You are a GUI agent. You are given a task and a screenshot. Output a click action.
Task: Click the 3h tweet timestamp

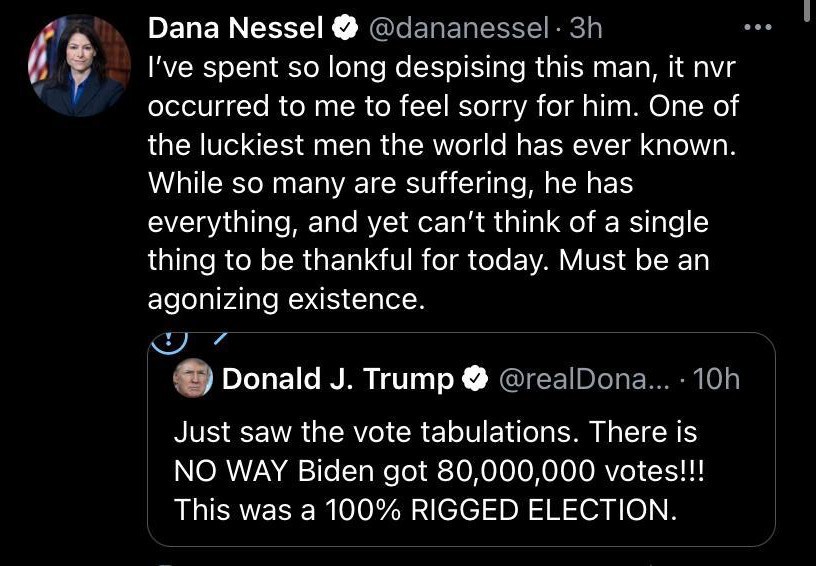[x=585, y=29]
